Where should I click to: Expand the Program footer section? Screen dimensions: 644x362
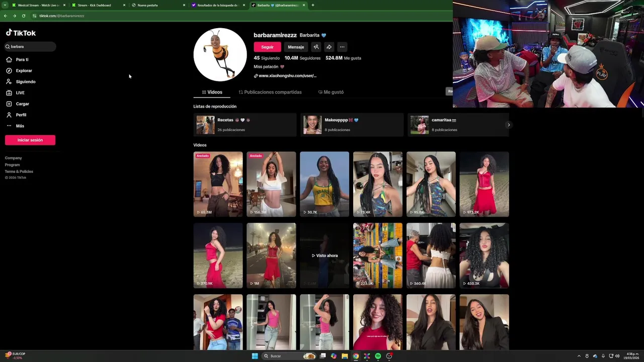[x=13, y=165]
